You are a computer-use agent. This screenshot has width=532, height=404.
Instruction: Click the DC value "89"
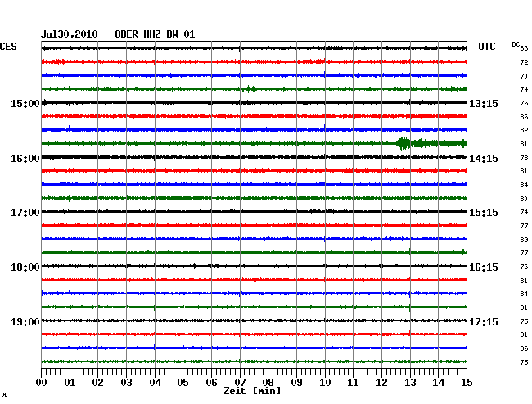(524, 240)
